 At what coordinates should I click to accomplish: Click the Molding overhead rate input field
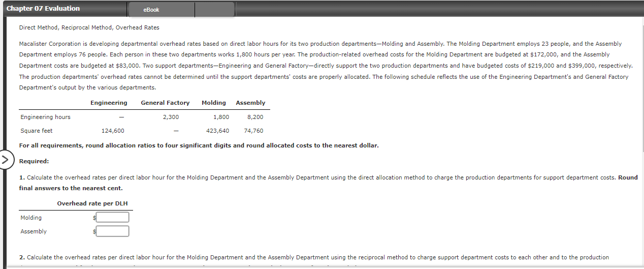(112, 218)
